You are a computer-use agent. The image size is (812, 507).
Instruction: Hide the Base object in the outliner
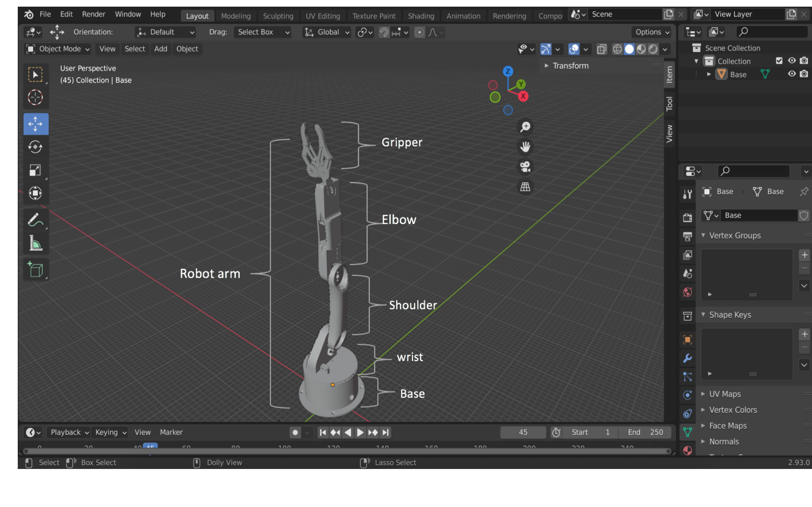pos(792,74)
